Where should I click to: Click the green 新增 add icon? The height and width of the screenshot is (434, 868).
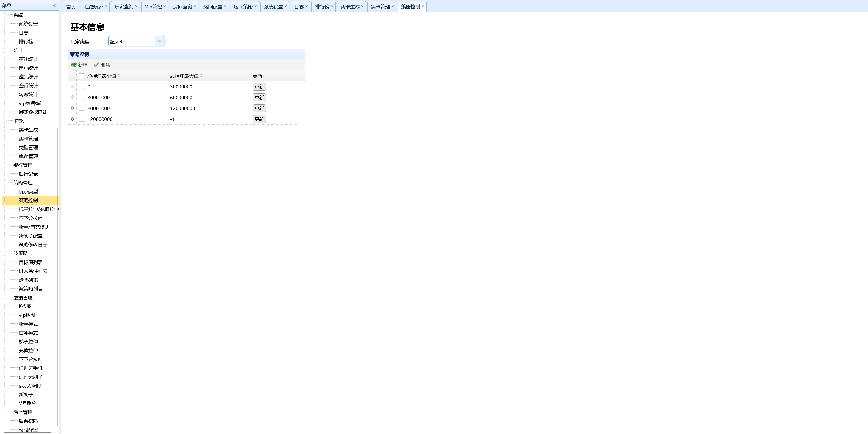(x=74, y=65)
